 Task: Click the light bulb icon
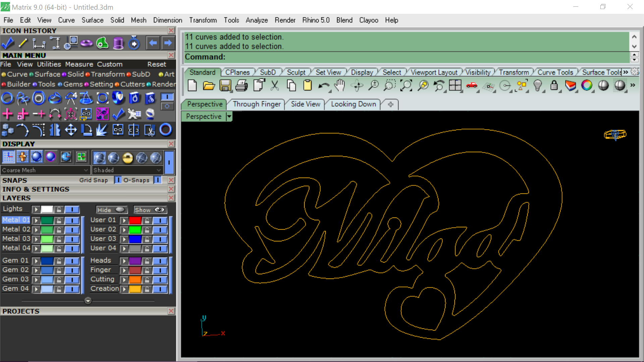pos(537,86)
